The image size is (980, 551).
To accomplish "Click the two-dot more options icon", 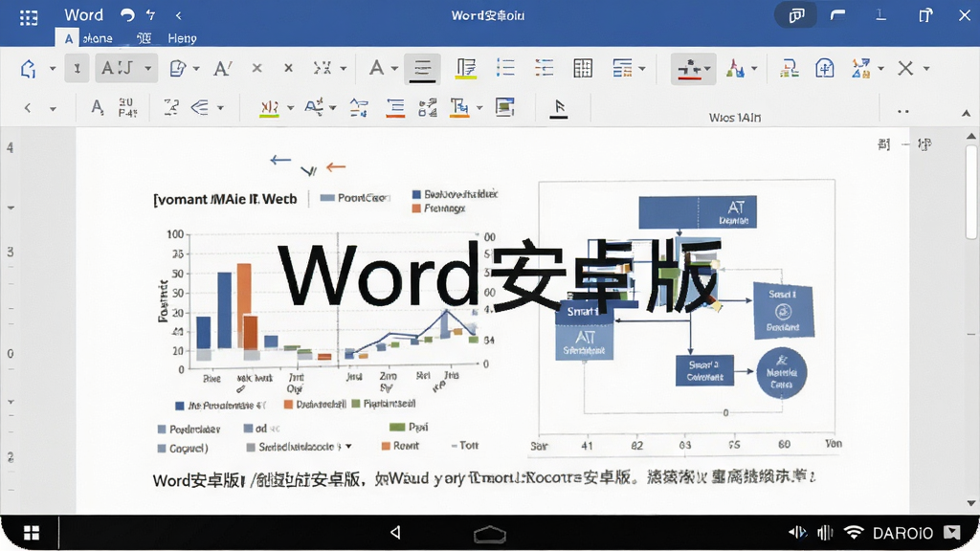I will [x=903, y=111].
